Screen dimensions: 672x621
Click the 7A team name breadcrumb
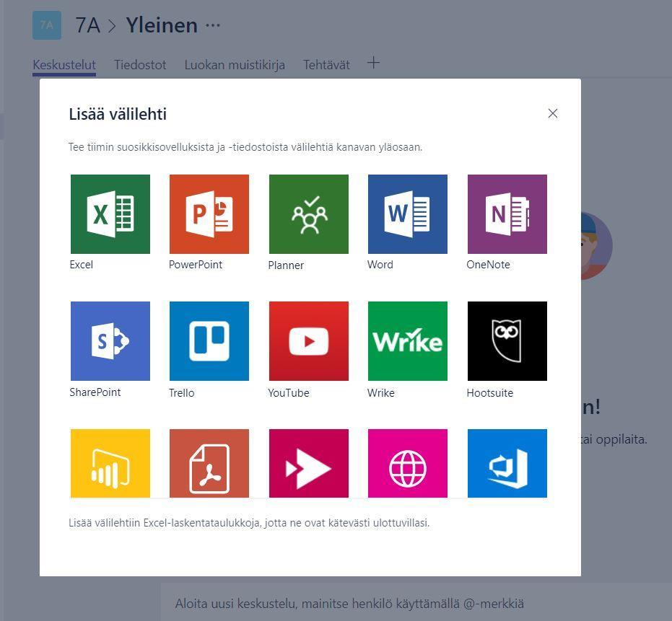tap(88, 25)
